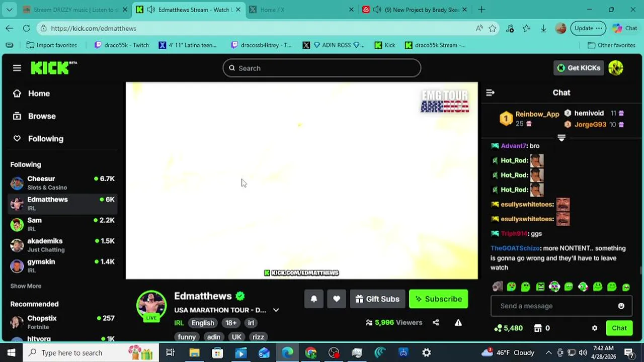The image size is (644, 362).
Task: Open gymskin channel in Following list
Action: coord(62,265)
